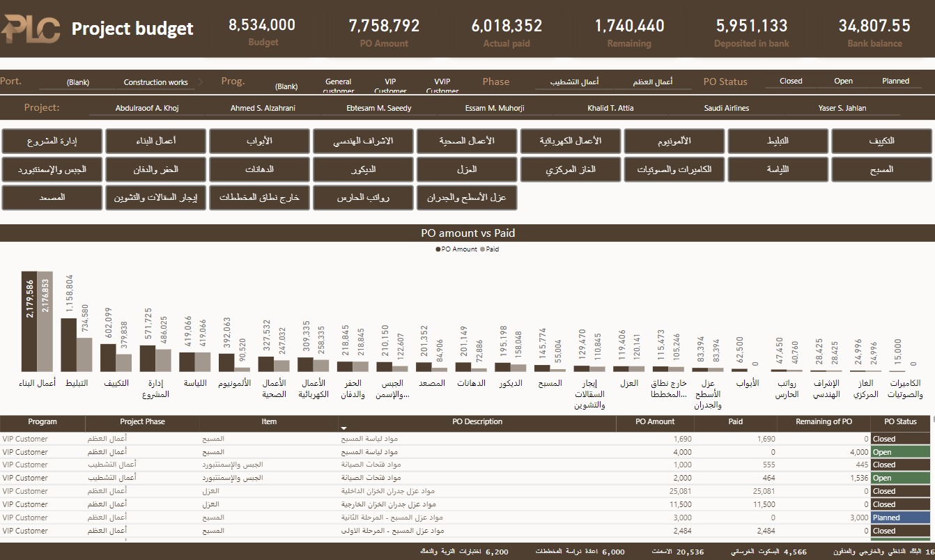The image size is (935, 560).
Task: Click the عزل الأسطح والجدران item button
Action: click(467, 198)
